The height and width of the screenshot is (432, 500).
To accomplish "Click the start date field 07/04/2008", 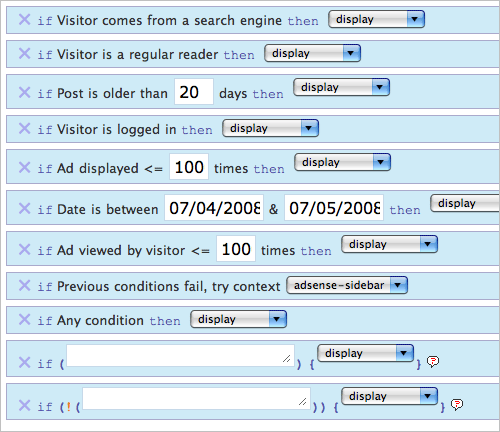I will pos(214,208).
